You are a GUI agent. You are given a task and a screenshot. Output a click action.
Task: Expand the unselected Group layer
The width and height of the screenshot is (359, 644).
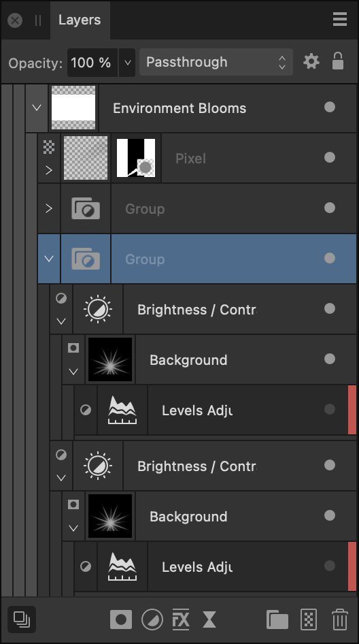[48, 208]
